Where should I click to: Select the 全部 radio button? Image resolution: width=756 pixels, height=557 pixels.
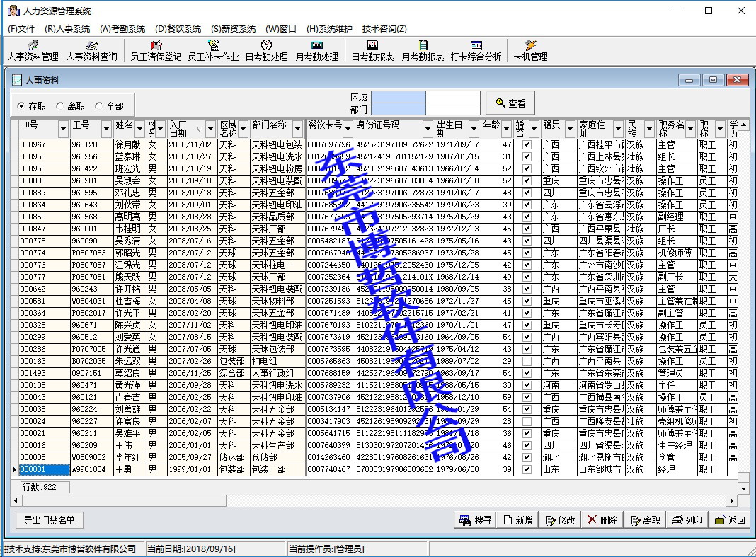click(x=99, y=106)
